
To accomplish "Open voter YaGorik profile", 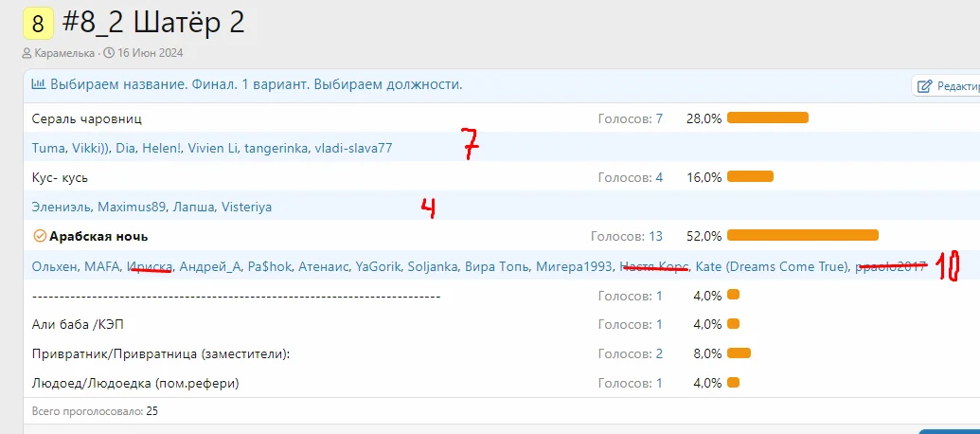I will 378,267.
